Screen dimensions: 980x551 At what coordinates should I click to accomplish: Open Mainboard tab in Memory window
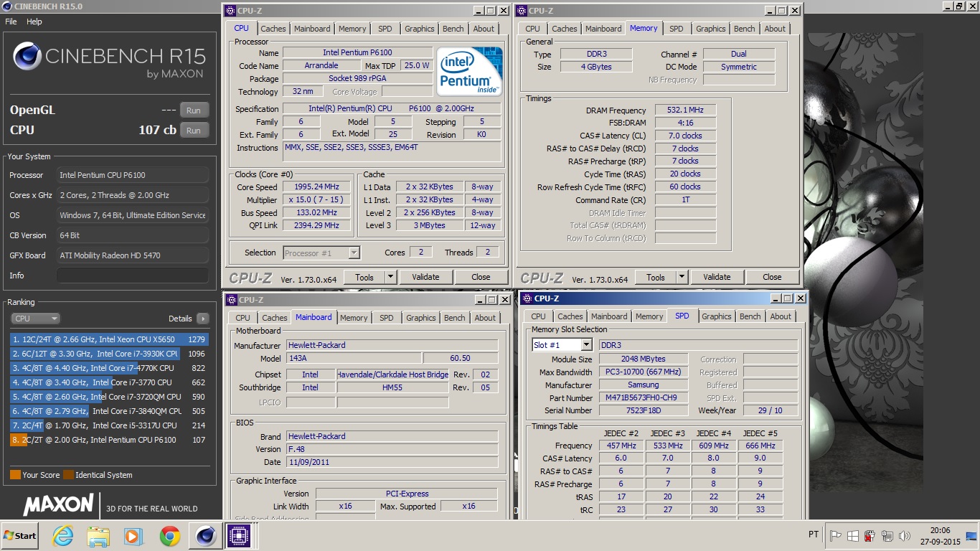click(x=603, y=29)
